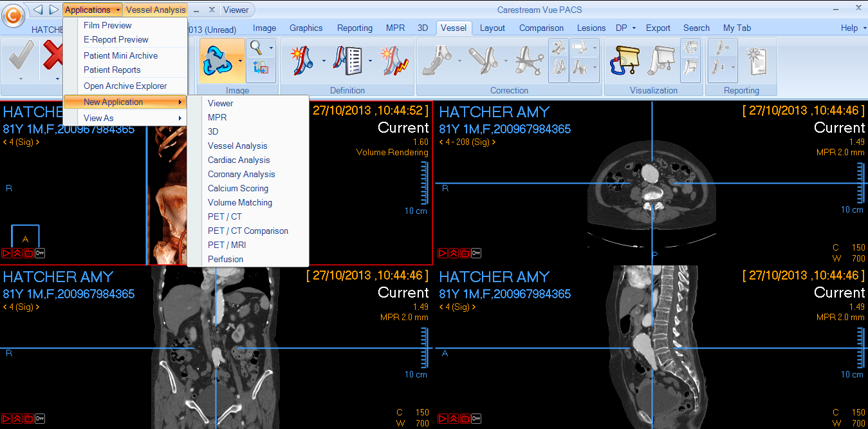This screenshot has height=429, width=868.
Task: Expand dropdown arrow next to magnifier tool
Action: (x=271, y=48)
